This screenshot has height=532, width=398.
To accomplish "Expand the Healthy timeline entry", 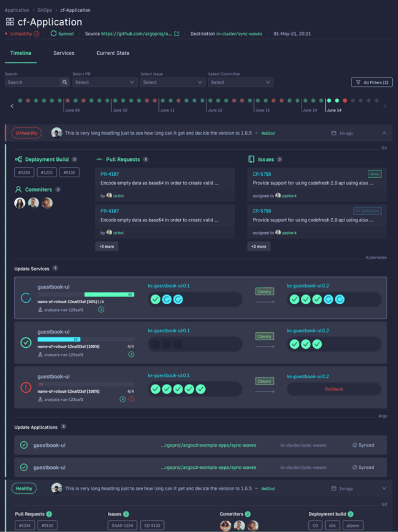I will coord(384,488).
